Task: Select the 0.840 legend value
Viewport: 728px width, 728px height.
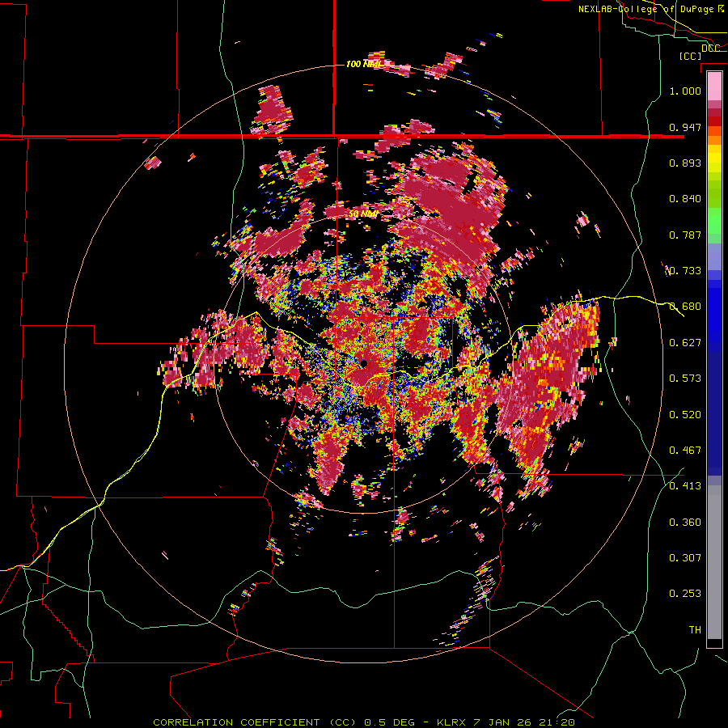Action: tap(685, 199)
